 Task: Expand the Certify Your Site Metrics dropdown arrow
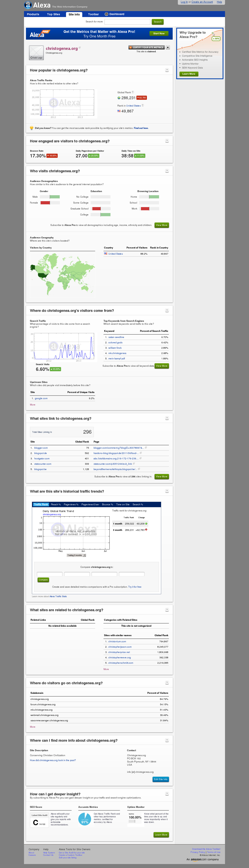coord(168,48)
